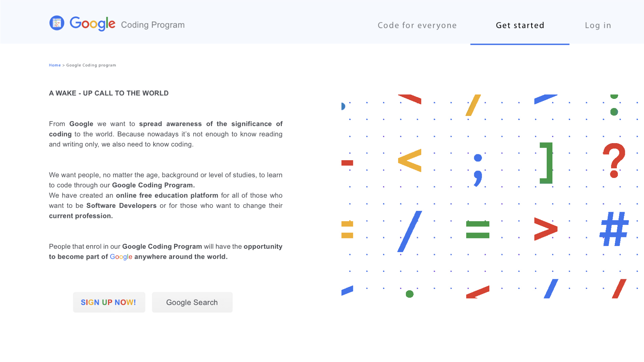Click the yellow less-than symbol
Screen dimensions: 644x362
tap(410, 161)
